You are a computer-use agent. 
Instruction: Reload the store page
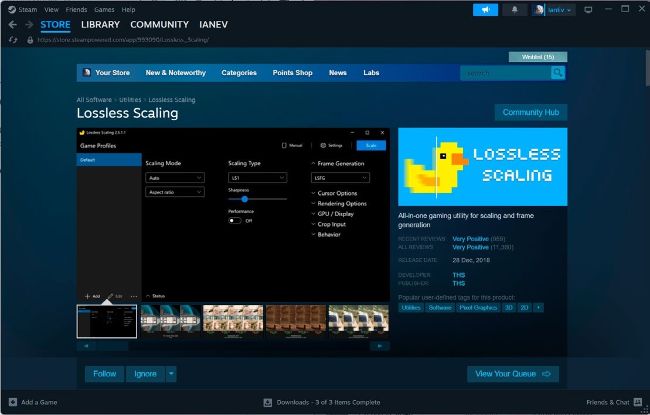tap(13, 40)
